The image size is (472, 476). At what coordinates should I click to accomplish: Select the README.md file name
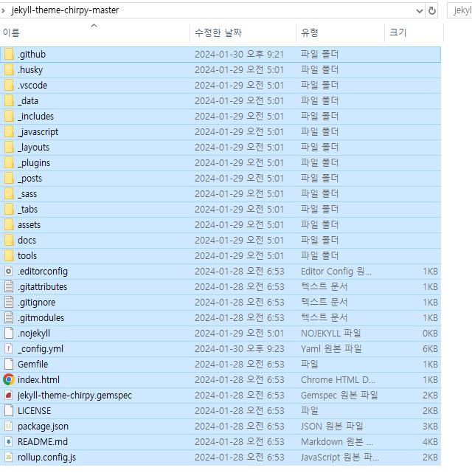[x=43, y=441]
